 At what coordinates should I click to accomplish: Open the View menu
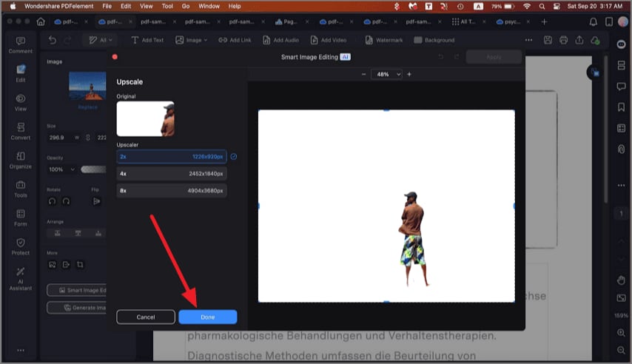(x=147, y=6)
